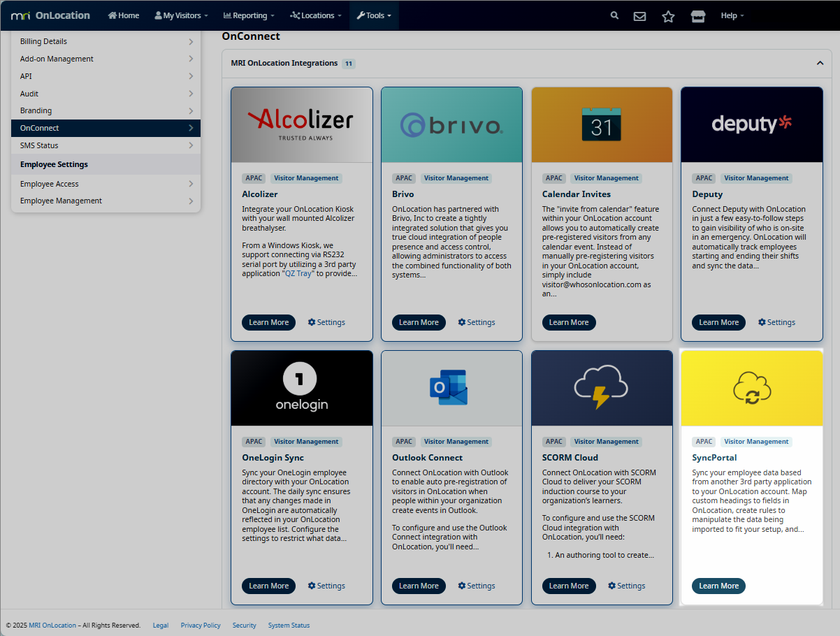
Task: Click the QZ Tray link
Action: tap(298, 273)
